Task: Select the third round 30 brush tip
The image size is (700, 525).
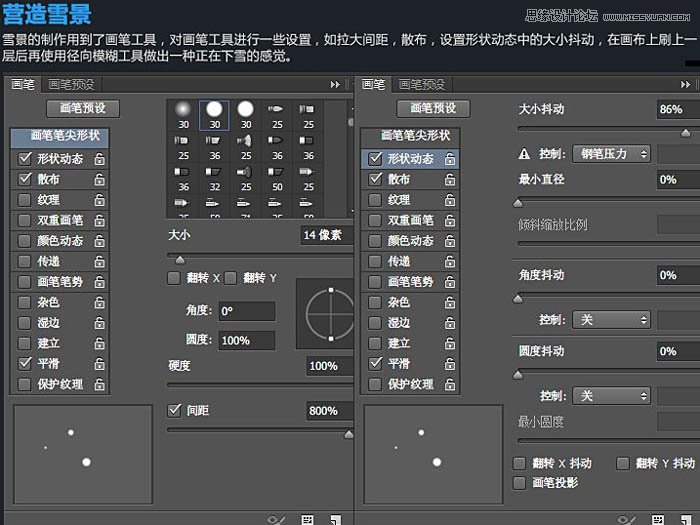Action: pos(246,115)
